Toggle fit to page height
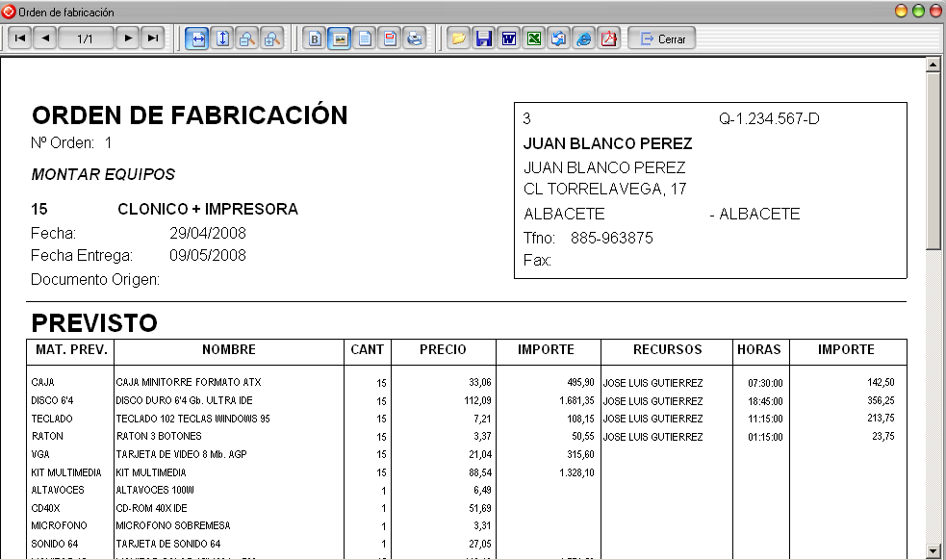946x560 pixels. (x=222, y=39)
